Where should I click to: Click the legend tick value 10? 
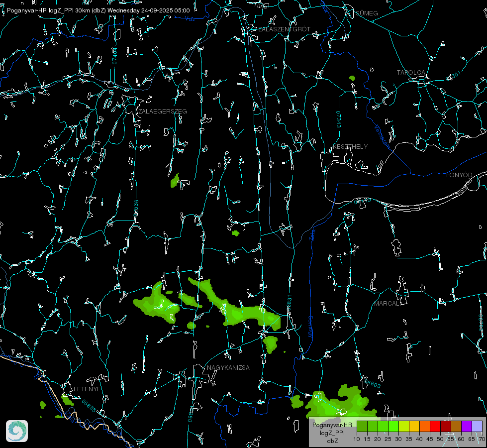point(357,439)
